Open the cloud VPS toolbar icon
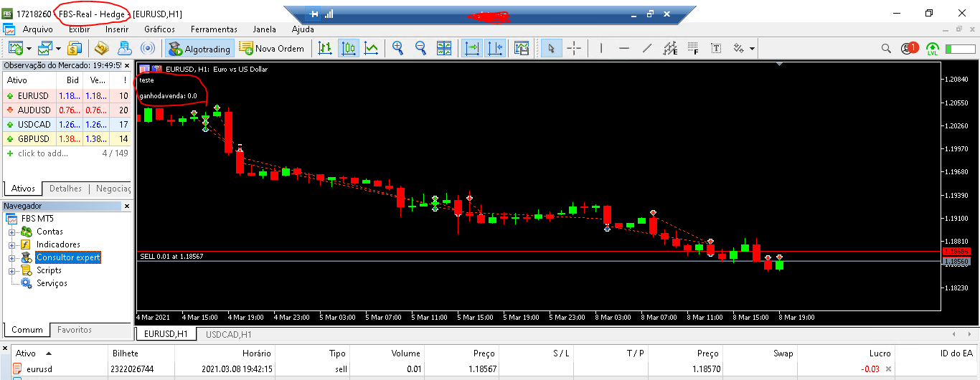980x380 pixels. (x=125, y=48)
